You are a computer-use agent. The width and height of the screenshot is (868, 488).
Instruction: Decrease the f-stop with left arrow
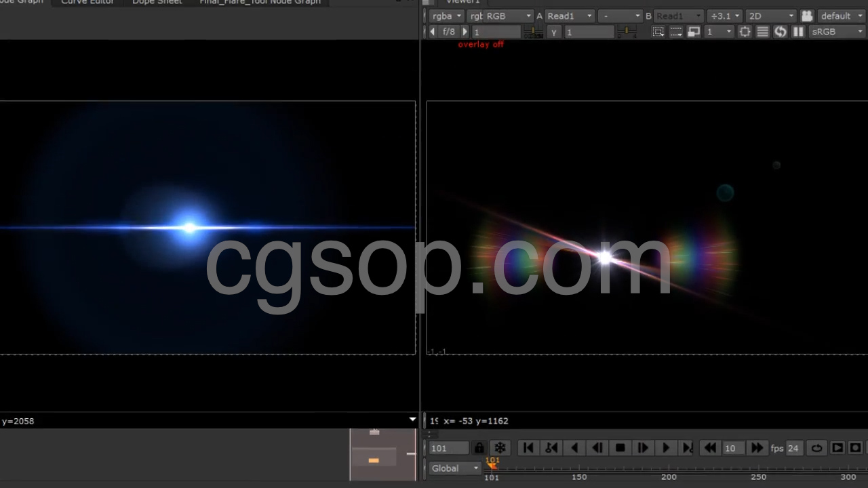433,32
